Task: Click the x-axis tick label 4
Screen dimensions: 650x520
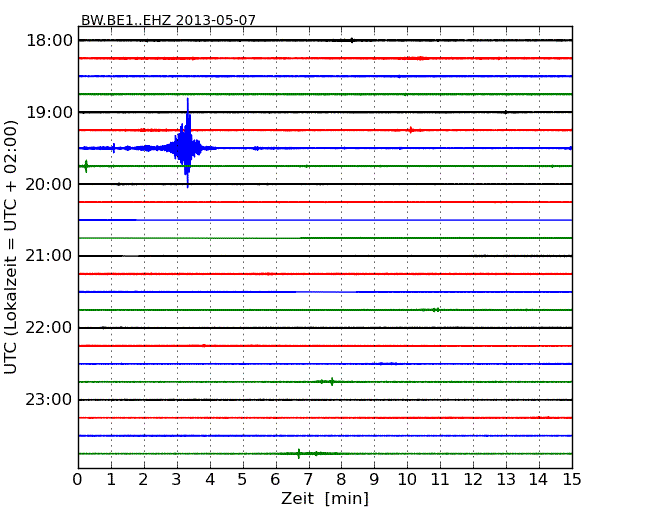Action: point(210,480)
